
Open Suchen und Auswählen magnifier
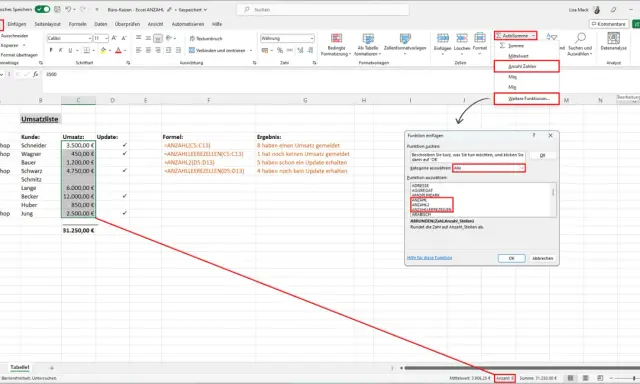pyautogui.click(x=580, y=38)
